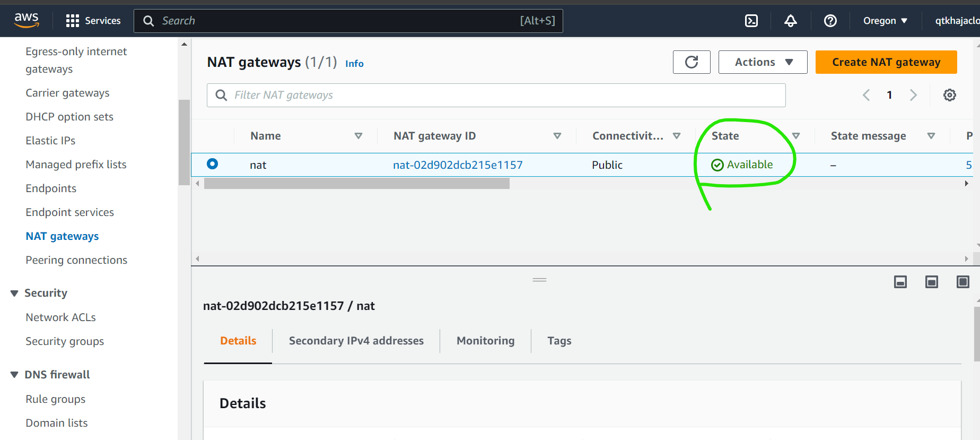The width and height of the screenshot is (980, 440).
Task: Sort by State column arrow
Action: tap(795, 136)
